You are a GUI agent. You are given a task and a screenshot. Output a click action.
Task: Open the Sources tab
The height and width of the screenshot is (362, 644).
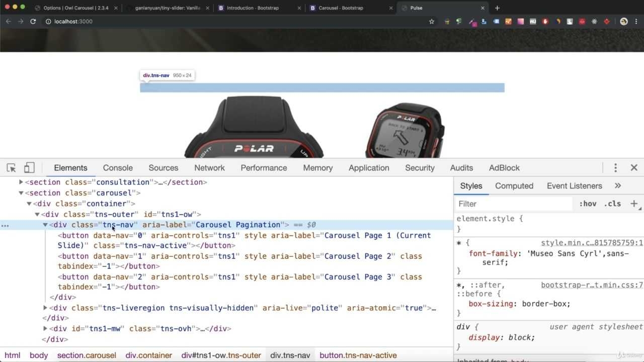(164, 168)
